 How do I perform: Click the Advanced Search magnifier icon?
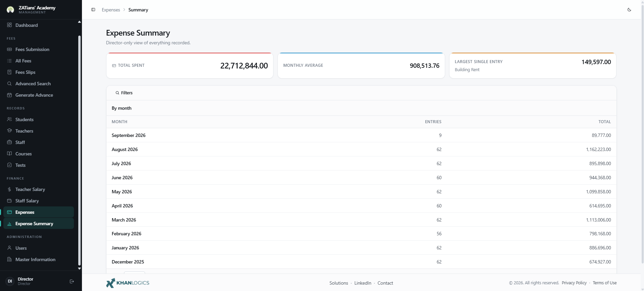coord(9,84)
